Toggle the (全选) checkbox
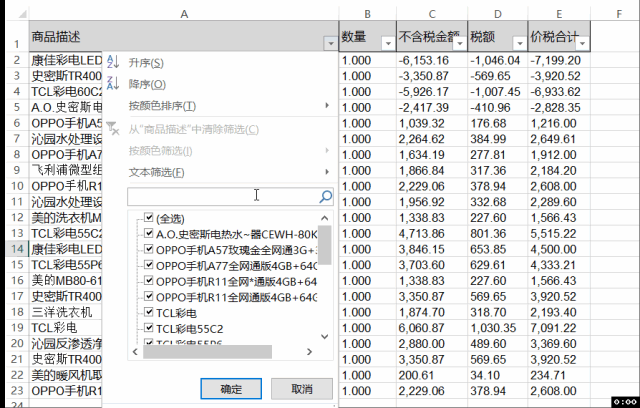 click(149, 217)
